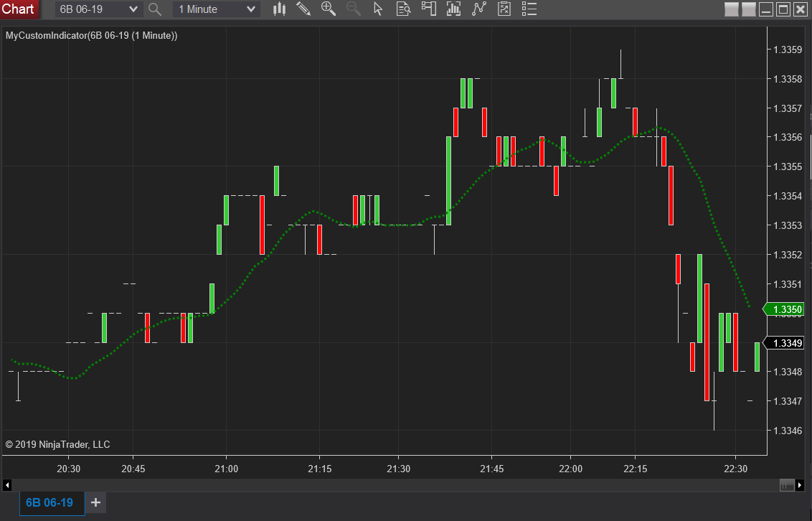Select the cursor pointer tool
Screen dimensions: 812x521
tap(378, 9)
